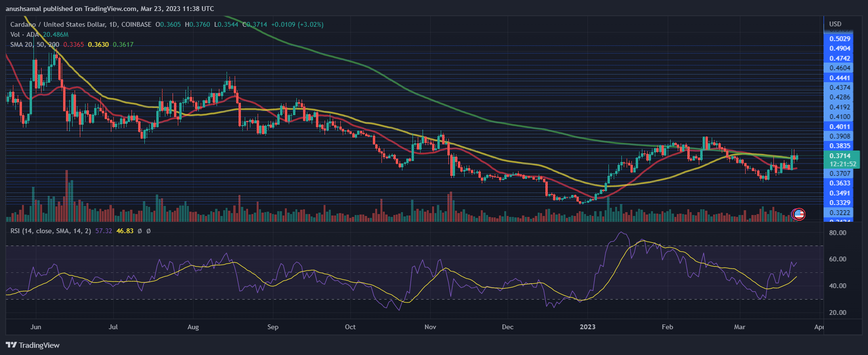Click the 0.3835 price level label
Image resolution: width=868 pixels, height=355 pixels.
[x=840, y=146]
